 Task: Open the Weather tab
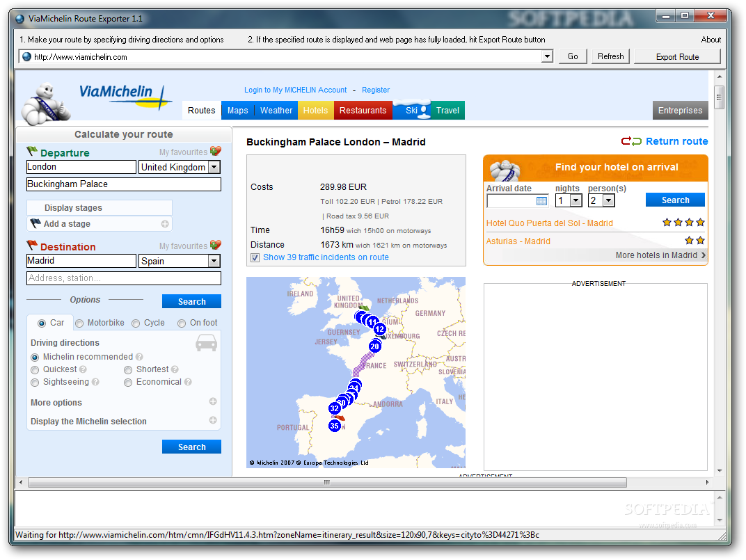pos(276,111)
